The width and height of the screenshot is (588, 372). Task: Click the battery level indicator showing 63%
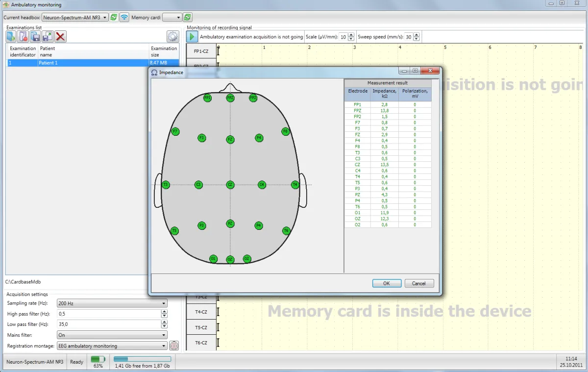point(98,359)
